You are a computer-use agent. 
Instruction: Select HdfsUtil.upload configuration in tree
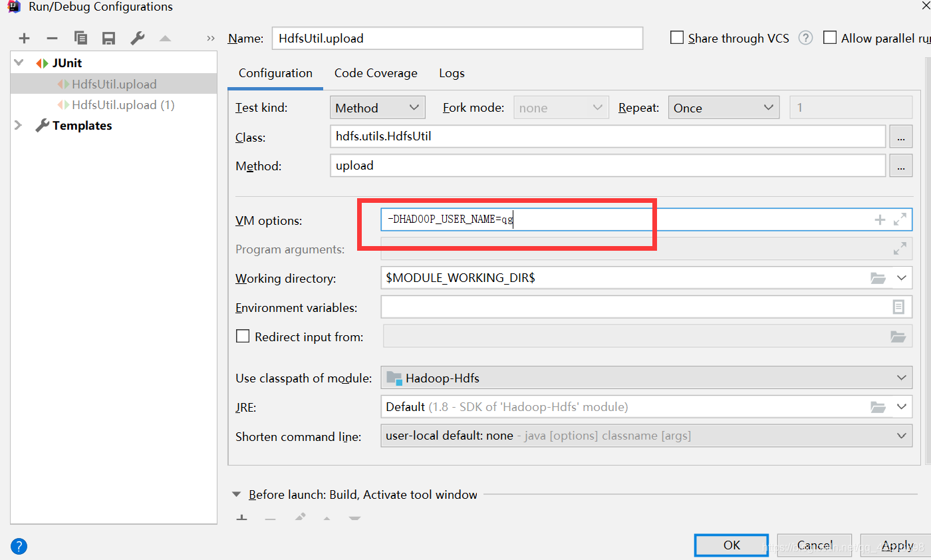coord(114,84)
